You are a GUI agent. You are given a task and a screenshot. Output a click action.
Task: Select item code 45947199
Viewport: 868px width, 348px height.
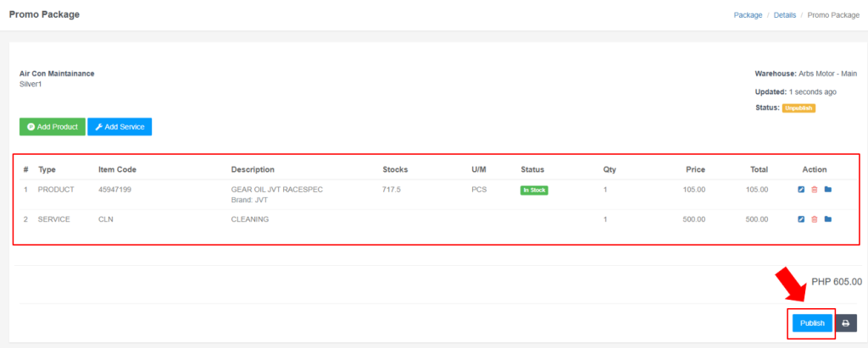(x=114, y=190)
